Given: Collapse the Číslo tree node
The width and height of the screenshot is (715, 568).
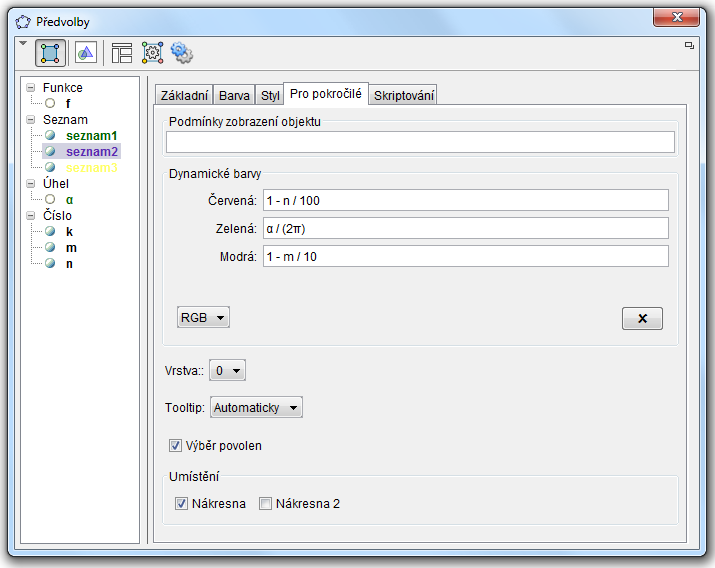Looking at the screenshot, I should (31, 215).
